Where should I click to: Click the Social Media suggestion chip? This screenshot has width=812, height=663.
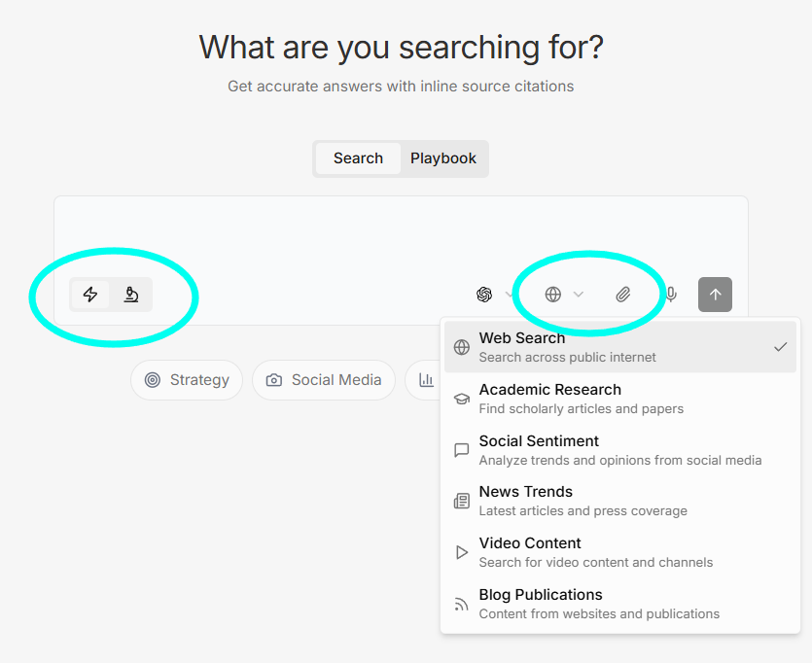pos(323,380)
